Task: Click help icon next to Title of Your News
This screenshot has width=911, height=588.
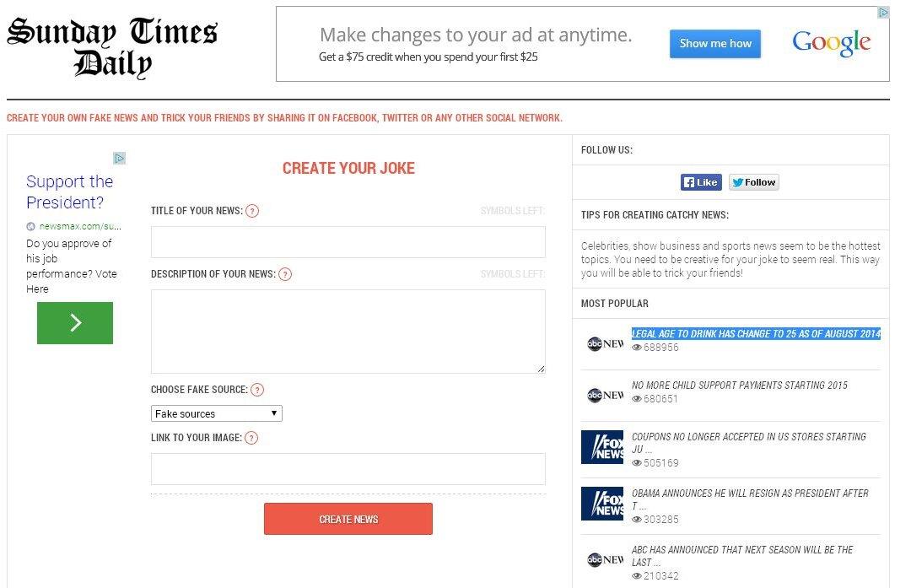Action: 252,211
